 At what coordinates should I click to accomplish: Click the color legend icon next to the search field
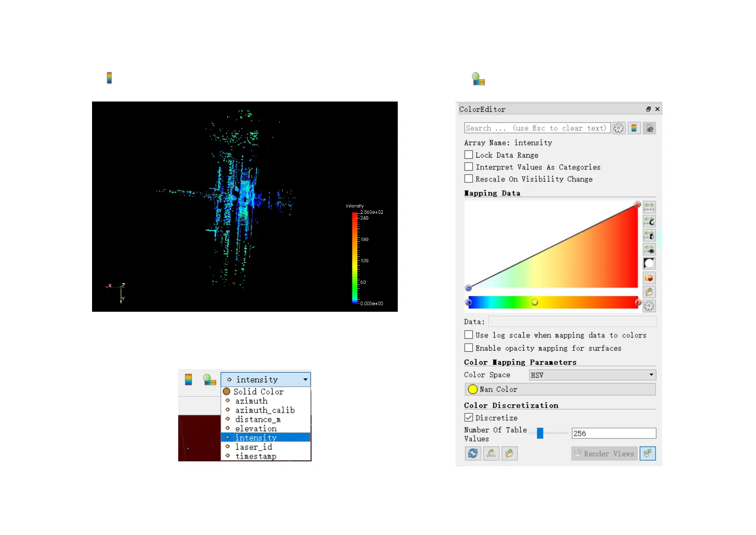[x=634, y=128]
